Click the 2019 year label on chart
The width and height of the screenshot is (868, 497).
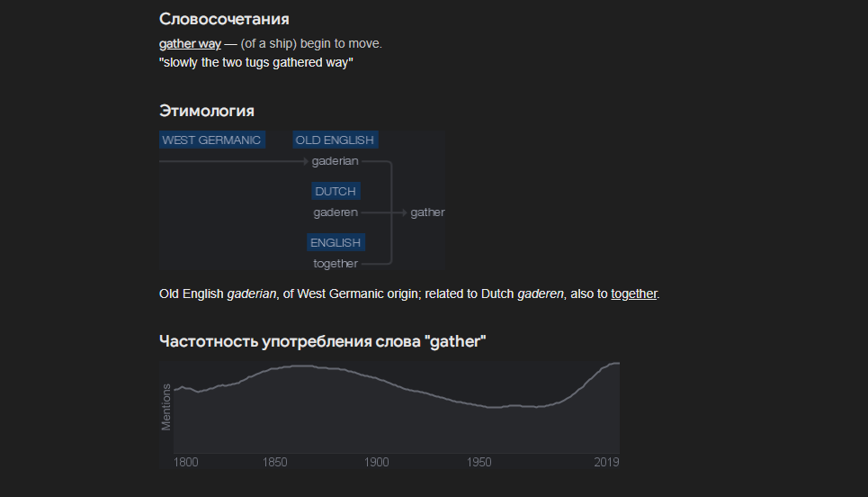607,462
